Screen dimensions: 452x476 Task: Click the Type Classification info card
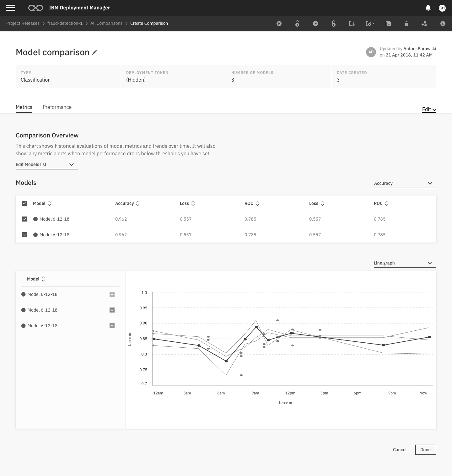click(68, 77)
